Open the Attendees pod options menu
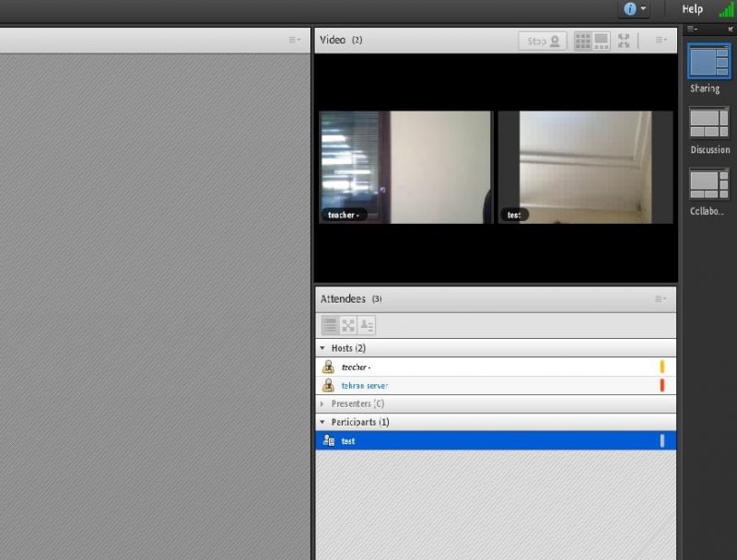 pyautogui.click(x=661, y=298)
